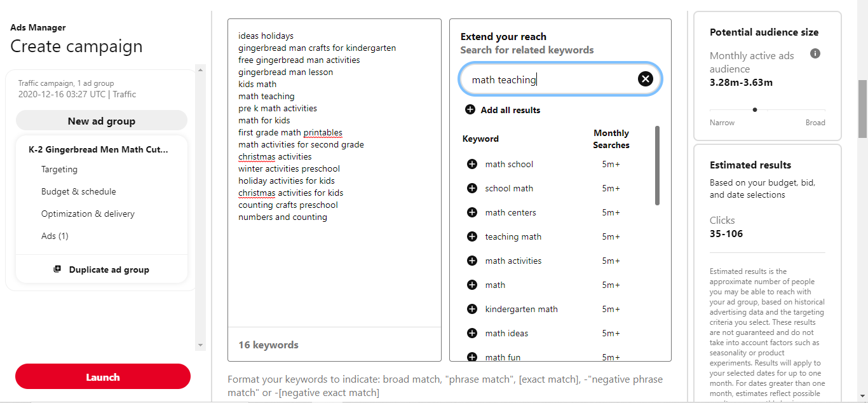Click plus icon next to 'math activities'

[x=471, y=261]
